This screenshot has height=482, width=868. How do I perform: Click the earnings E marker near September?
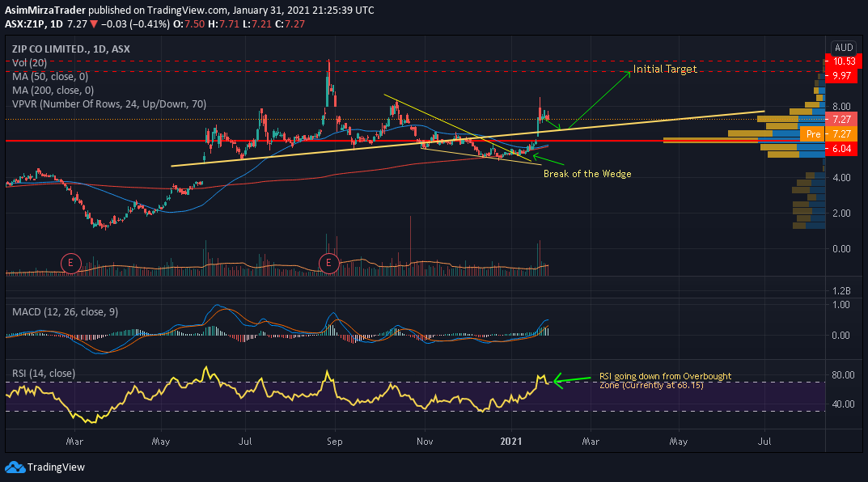[328, 263]
